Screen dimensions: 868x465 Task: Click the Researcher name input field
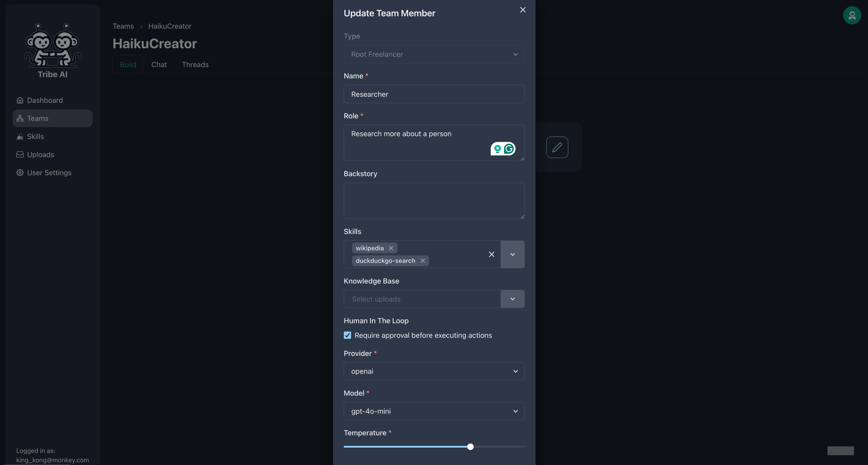coord(434,94)
